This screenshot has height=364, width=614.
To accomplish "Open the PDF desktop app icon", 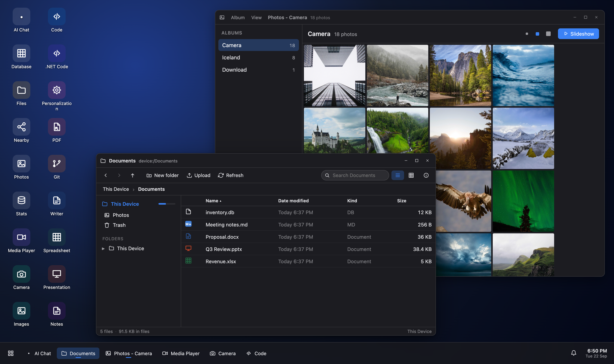I will (57, 131).
